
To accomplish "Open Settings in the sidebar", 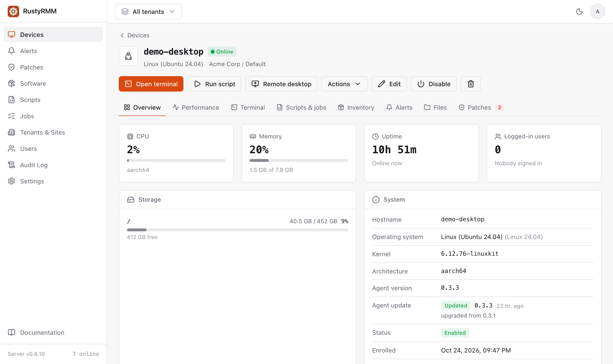I will tap(53, 181).
